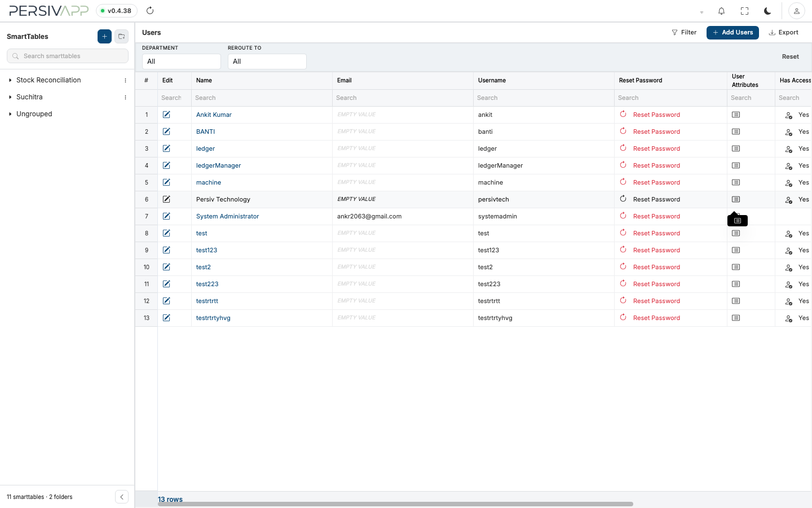Edit the System Administrator row

pos(166,216)
